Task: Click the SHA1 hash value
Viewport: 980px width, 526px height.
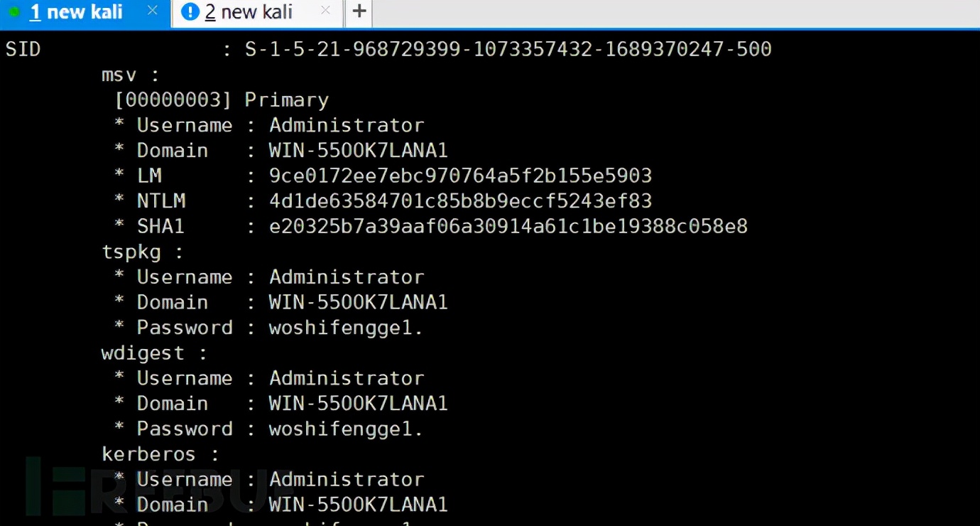Action: 508,227
